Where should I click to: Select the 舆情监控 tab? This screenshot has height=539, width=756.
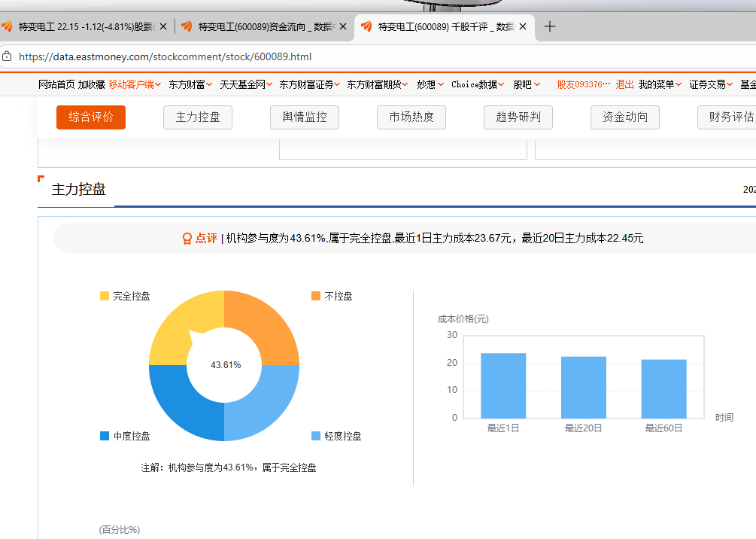(305, 117)
